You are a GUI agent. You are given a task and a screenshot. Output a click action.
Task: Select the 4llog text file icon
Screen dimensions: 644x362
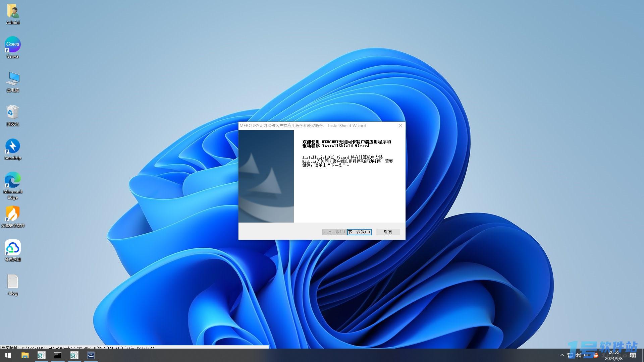(13, 285)
